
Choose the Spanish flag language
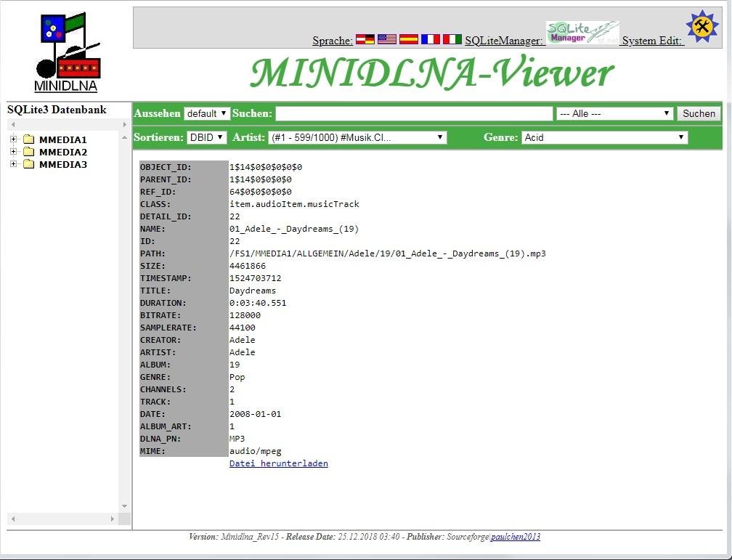[408, 40]
